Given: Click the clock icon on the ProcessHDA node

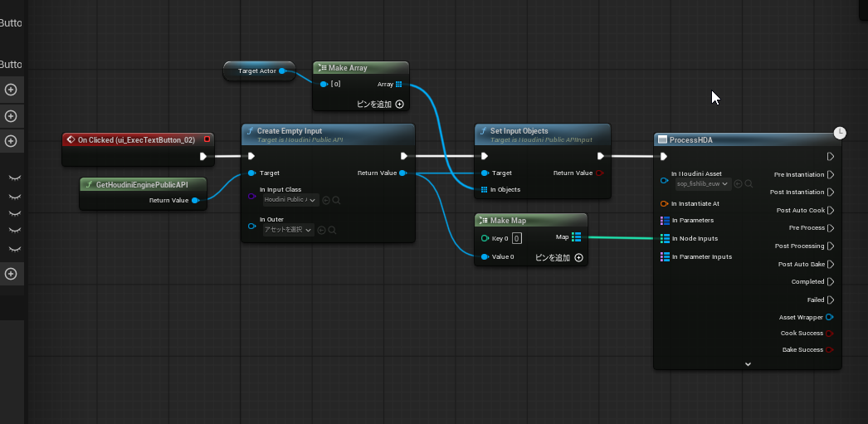Looking at the screenshot, I should coord(840,133).
